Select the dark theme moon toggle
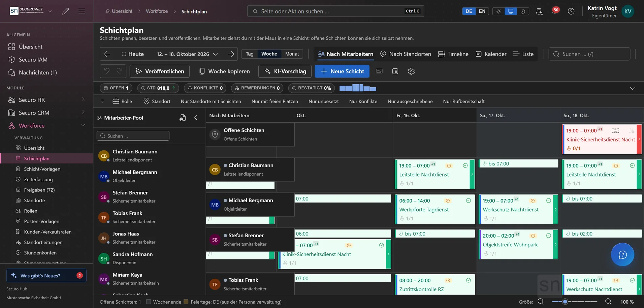The width and height of the screenshot is (644, 308). [x=523, y=11]
